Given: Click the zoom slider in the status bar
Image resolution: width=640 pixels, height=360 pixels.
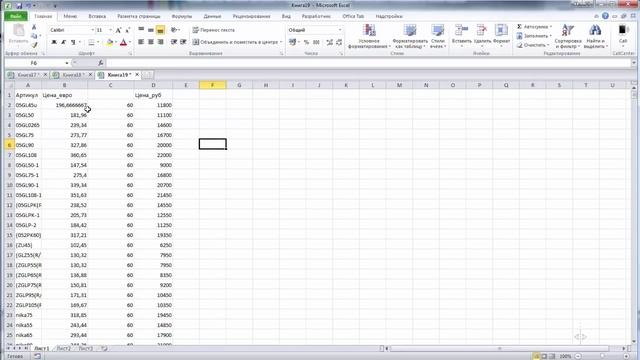Looking at the screenshot, I should 602,356.
